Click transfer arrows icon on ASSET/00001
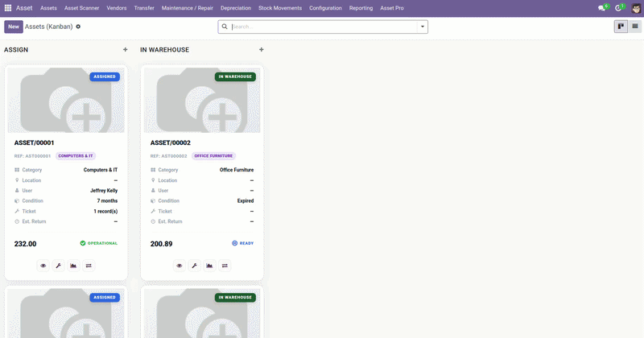Screen dimensions: 644x338 89,266
